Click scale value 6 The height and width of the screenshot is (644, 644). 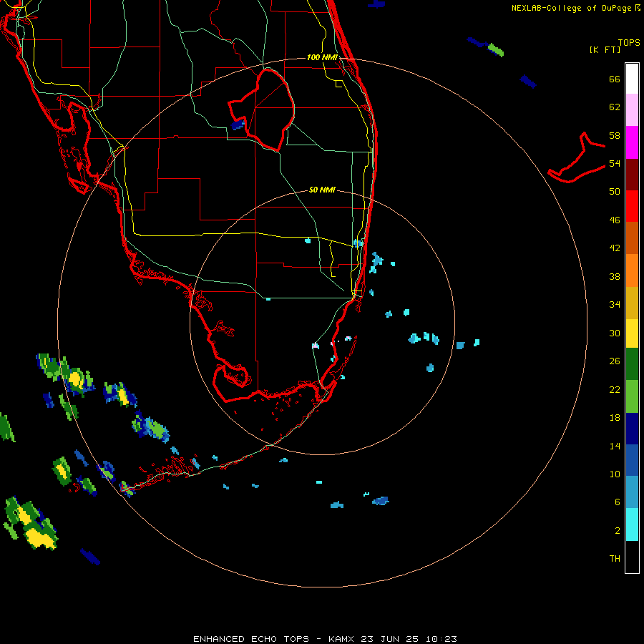tap(618, 502)
